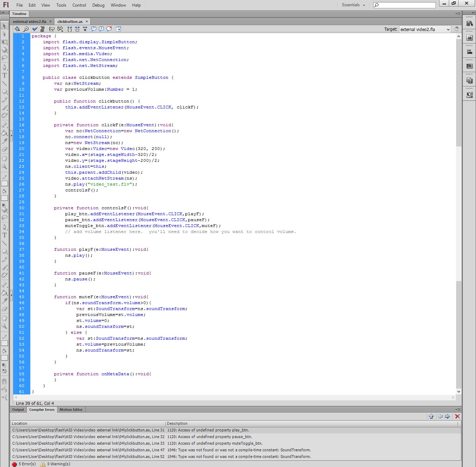
Task: Select the black-arrow Selection tool
Action: tap(4, 26)
